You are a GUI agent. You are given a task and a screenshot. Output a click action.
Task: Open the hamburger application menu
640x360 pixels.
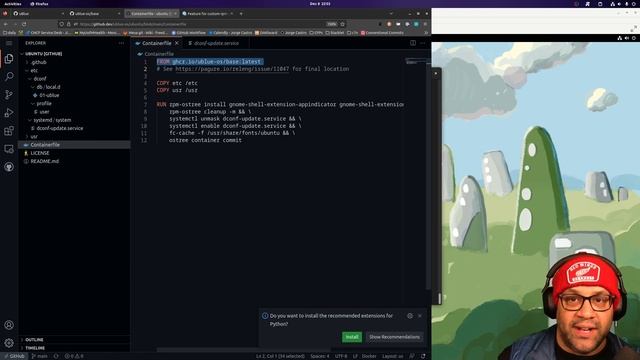[9, 43]
